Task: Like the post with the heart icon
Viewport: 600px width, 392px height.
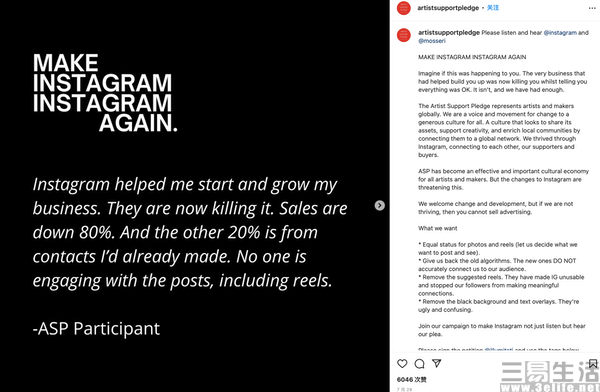Action: pos(402,364)
